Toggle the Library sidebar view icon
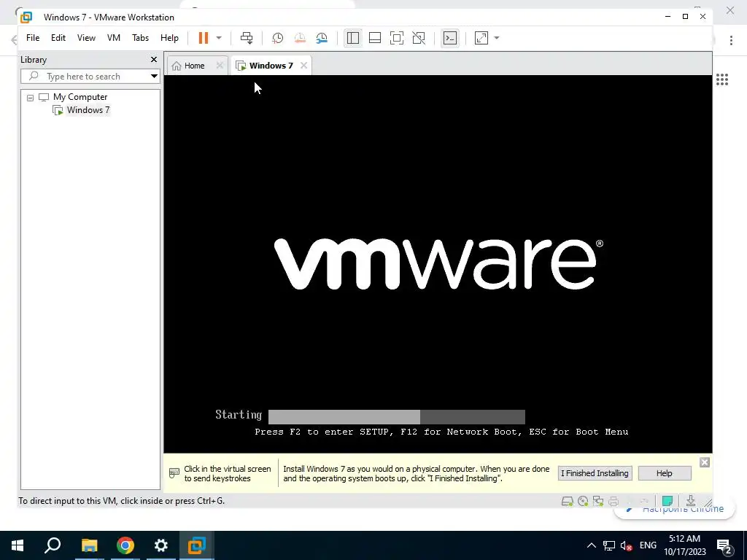Viewport: 747px width, 560px height. click(353, 38)
